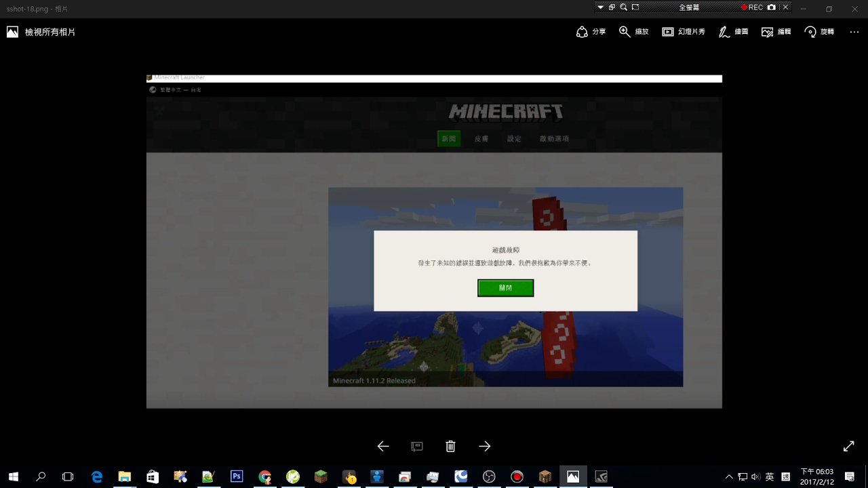Click Bandicam magnifier find-window icon

[x=623, y=7]
